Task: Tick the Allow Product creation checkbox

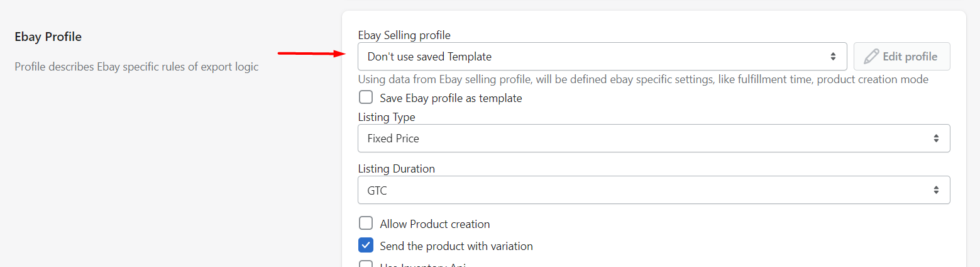Action: click(x=366, y=224)
